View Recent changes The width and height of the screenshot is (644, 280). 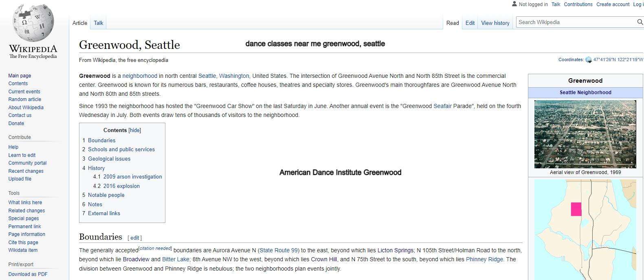point(26,171)
